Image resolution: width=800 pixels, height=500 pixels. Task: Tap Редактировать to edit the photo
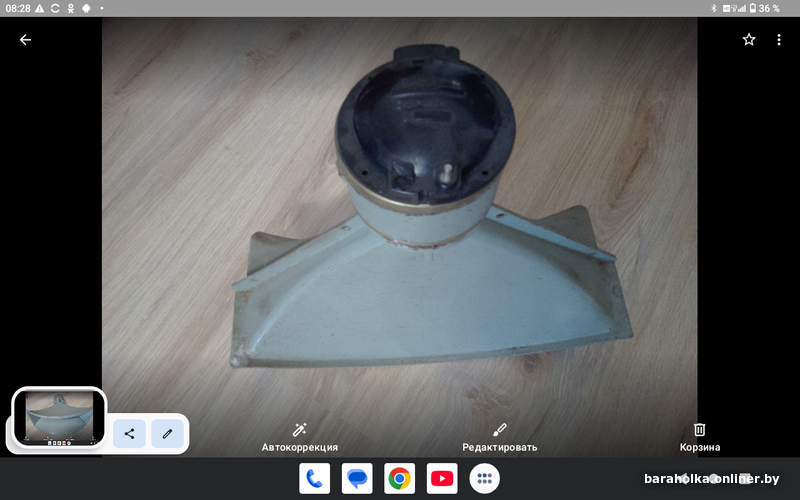coord(499,438)
